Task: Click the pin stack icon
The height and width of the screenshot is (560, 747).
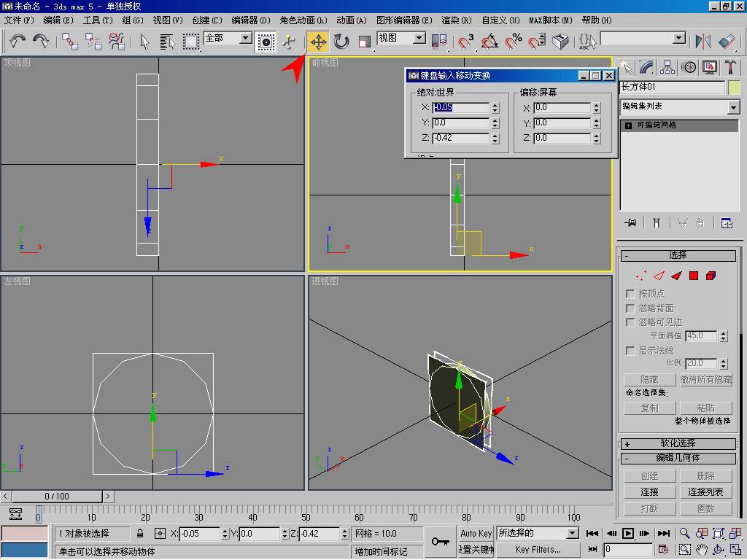Action: point(632,223)
